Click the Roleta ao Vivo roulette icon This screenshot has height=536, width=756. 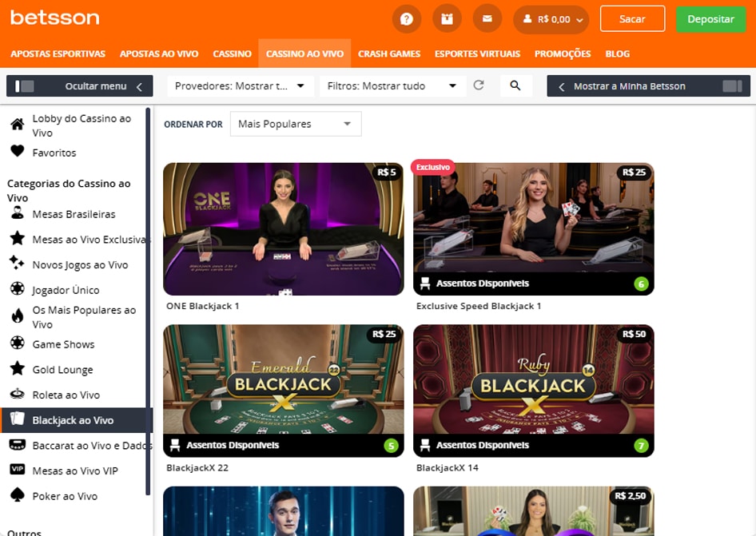tap(19, 395)
